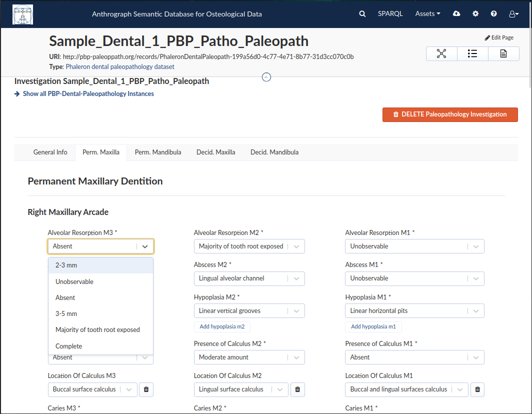Click the help question mark icon
Viewport: 532px width, 414px height.
(493, 13)
